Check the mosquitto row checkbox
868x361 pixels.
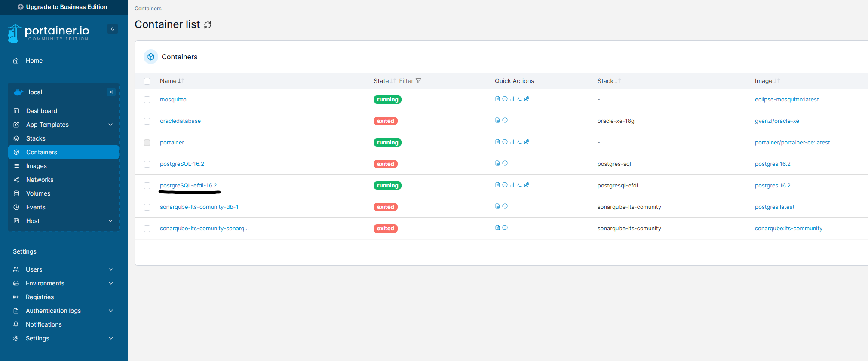tap(147, 100)
